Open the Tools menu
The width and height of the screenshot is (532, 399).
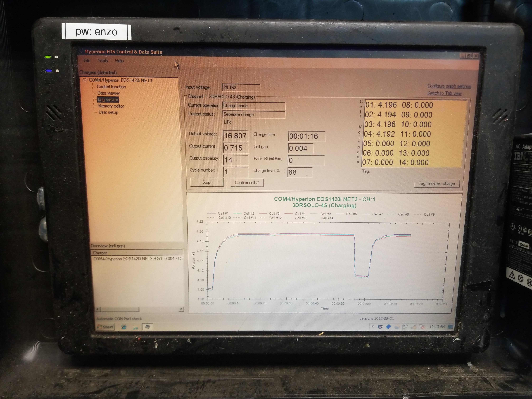[103, 61]
